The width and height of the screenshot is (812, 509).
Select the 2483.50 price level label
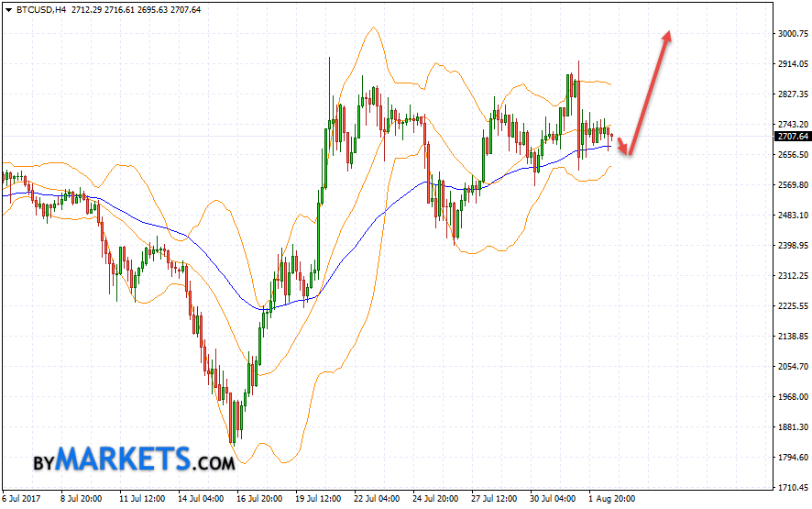(792, 215)
